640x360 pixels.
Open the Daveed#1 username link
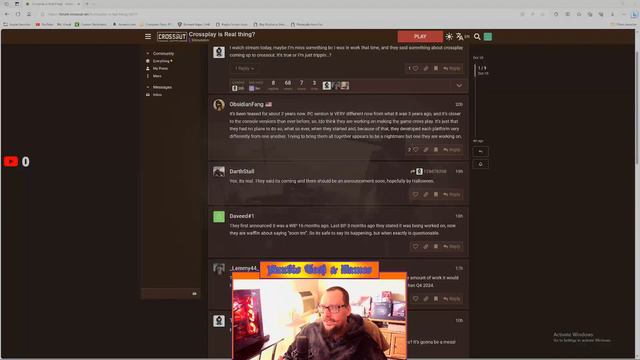pyautogui.click(x=242, y=216)
